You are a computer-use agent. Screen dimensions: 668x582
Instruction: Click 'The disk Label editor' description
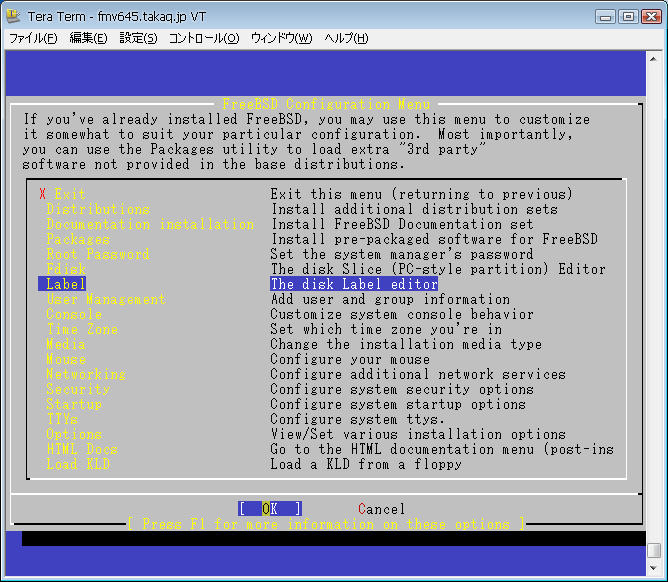[x=354, y=284]
